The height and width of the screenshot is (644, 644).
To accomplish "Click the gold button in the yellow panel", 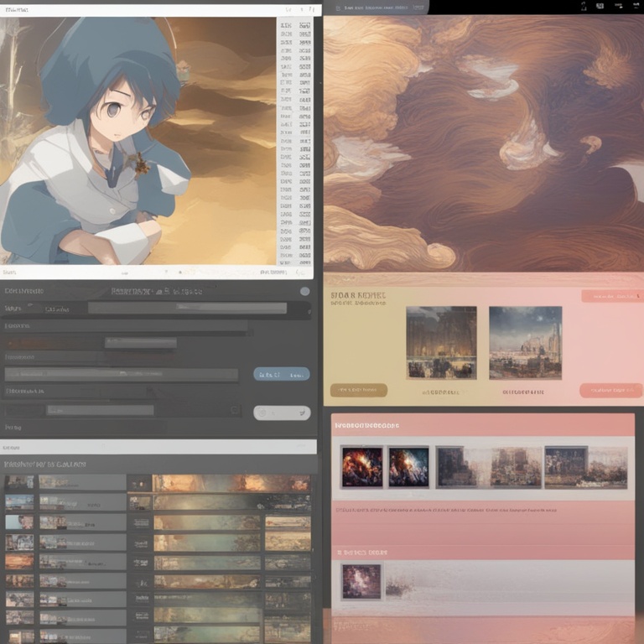I will [359, 390].
